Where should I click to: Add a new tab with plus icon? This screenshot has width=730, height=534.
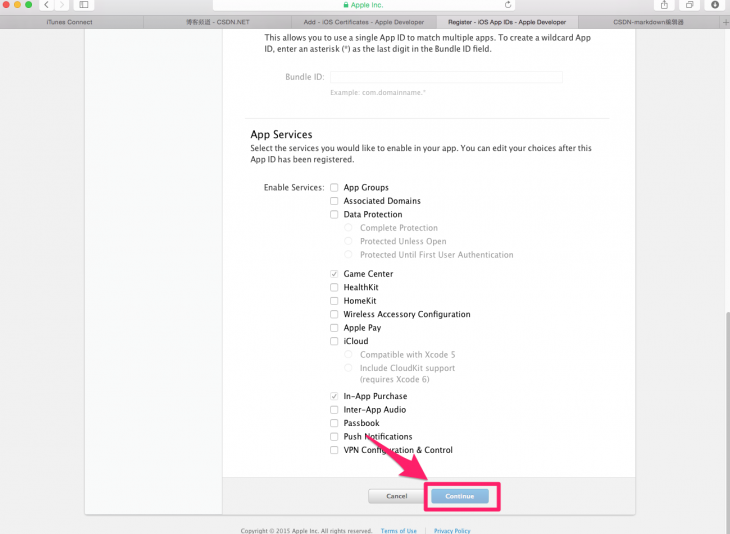pos(725,22)
